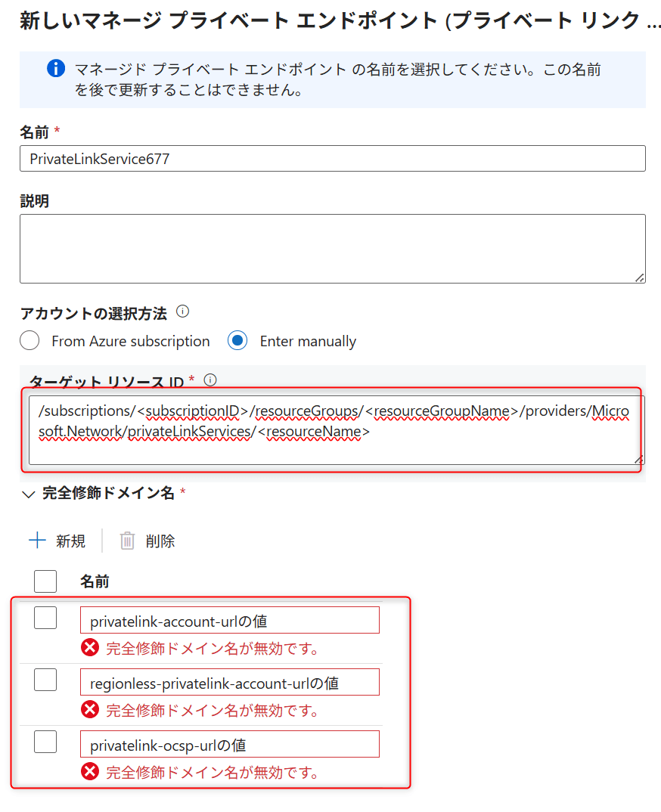Select the From Azure subscription radio button
This screenshot has width=661, height=812.
click(29, 341)
